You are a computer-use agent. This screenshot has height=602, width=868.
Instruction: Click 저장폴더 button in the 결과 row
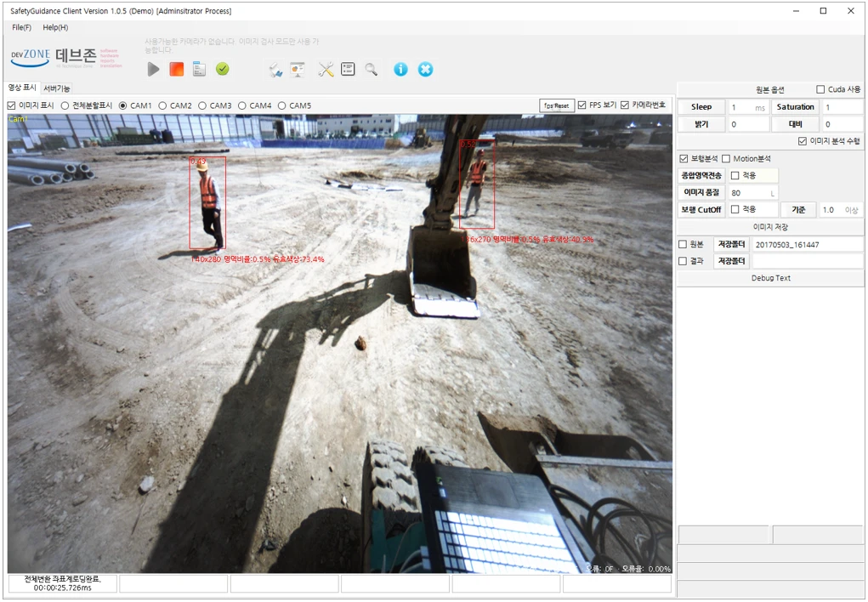(731, 261)
